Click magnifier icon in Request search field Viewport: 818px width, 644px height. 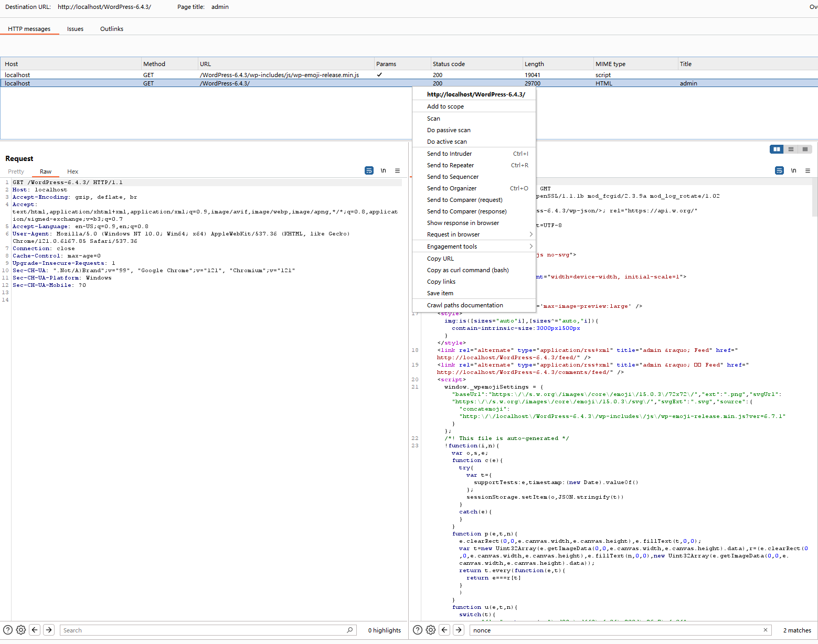coord(350,630)
